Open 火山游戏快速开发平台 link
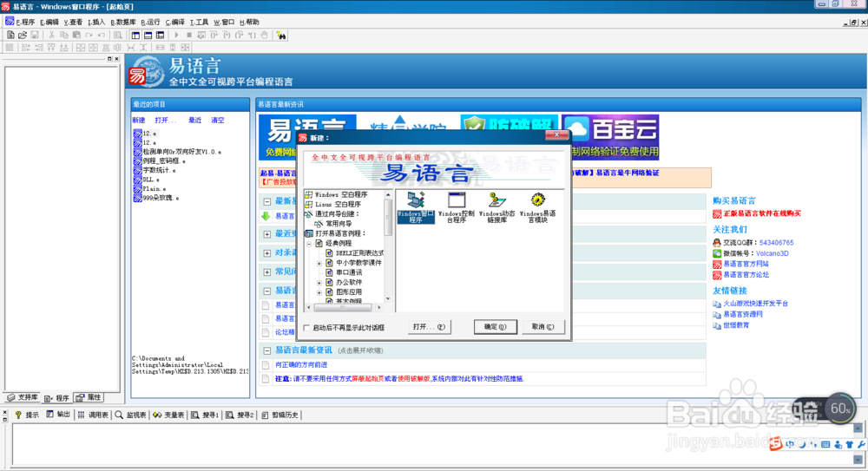868x471 pixels. coord(755,304)
